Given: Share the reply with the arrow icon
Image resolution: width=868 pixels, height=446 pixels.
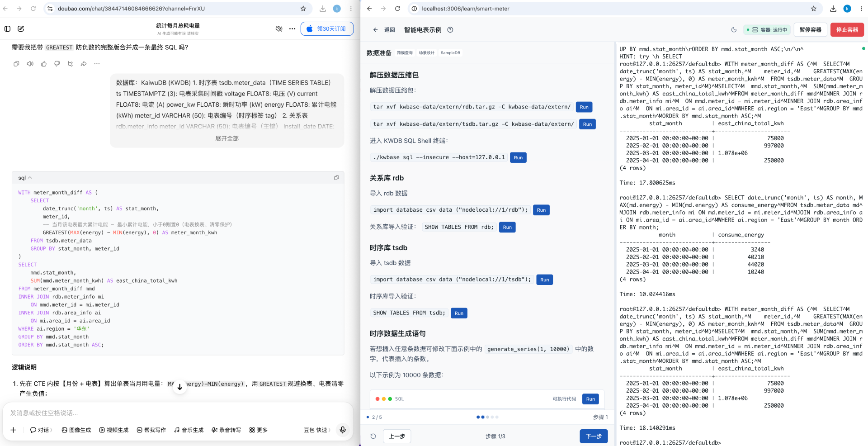Looking at the screenshot, I should tap(84, 64).
